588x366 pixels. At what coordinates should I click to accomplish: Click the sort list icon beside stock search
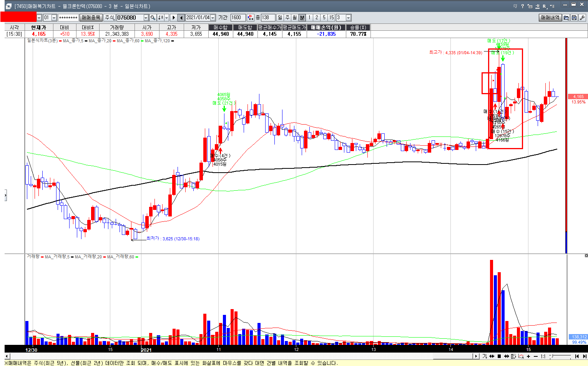(161, 18)
